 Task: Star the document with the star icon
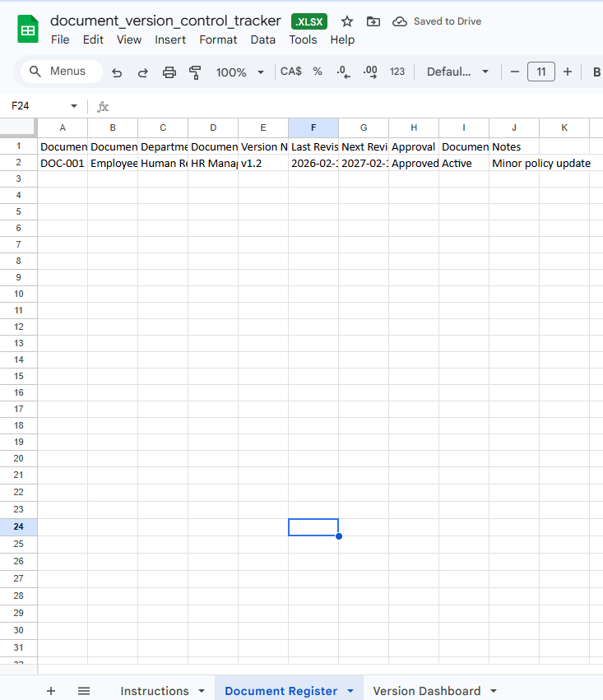(347, 21)
